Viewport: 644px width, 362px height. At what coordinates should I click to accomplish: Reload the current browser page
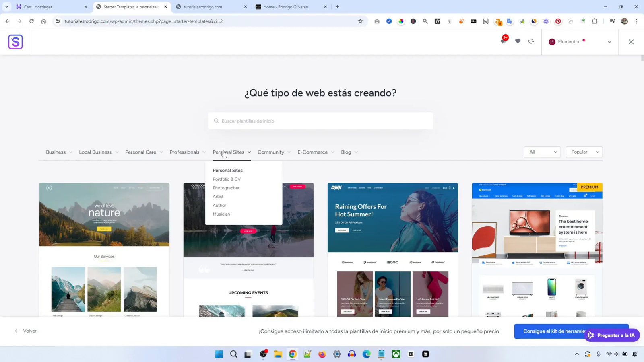31,21
